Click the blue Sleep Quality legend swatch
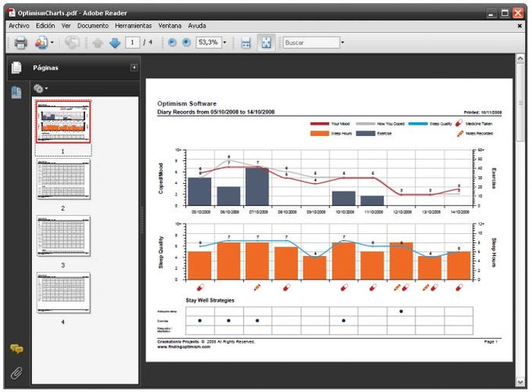532x392 pixels. pyautogui.click(x=418, y=124)
